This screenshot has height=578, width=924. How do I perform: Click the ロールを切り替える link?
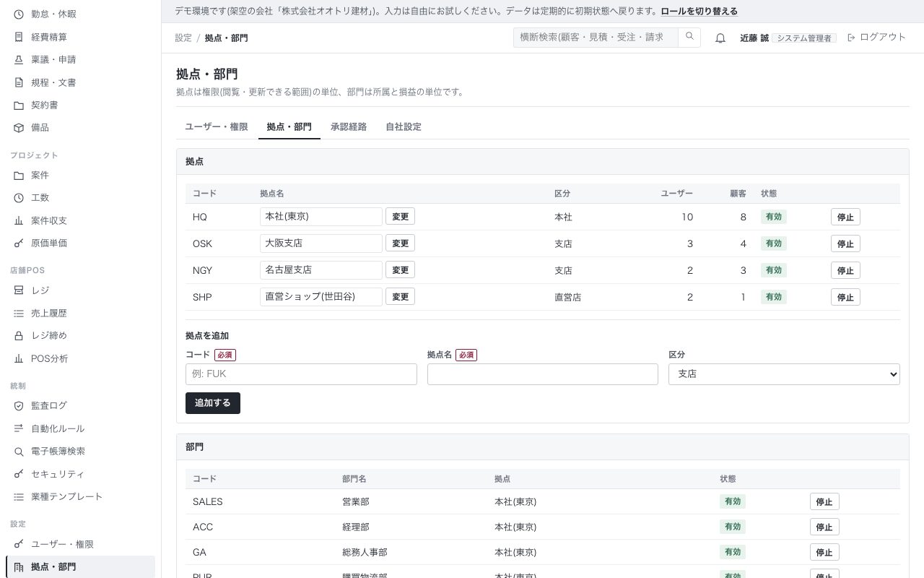point(699,11)
